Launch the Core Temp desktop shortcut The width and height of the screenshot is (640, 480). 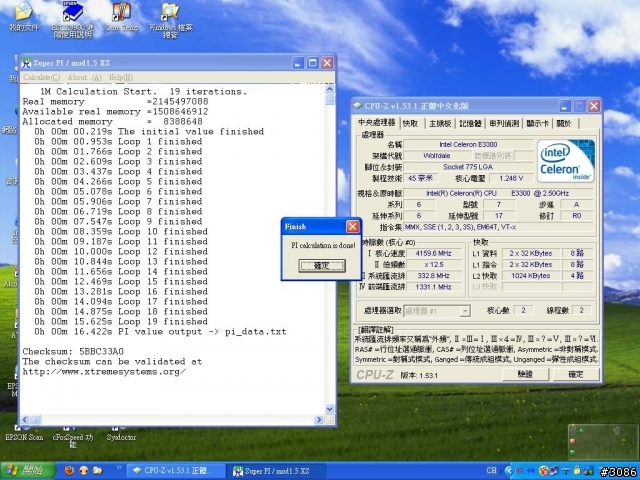[122, 16]
